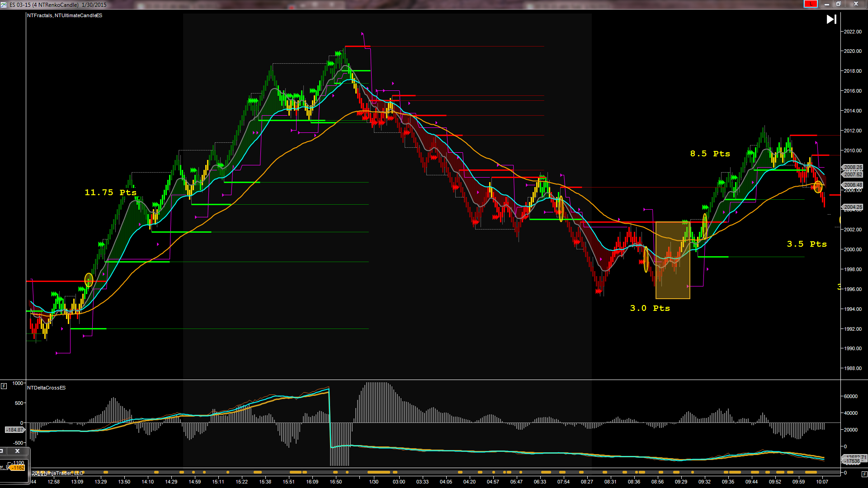Click the 08:56 label on time axis
Viewport: 868px width, 488px height.
coord(658,482)
